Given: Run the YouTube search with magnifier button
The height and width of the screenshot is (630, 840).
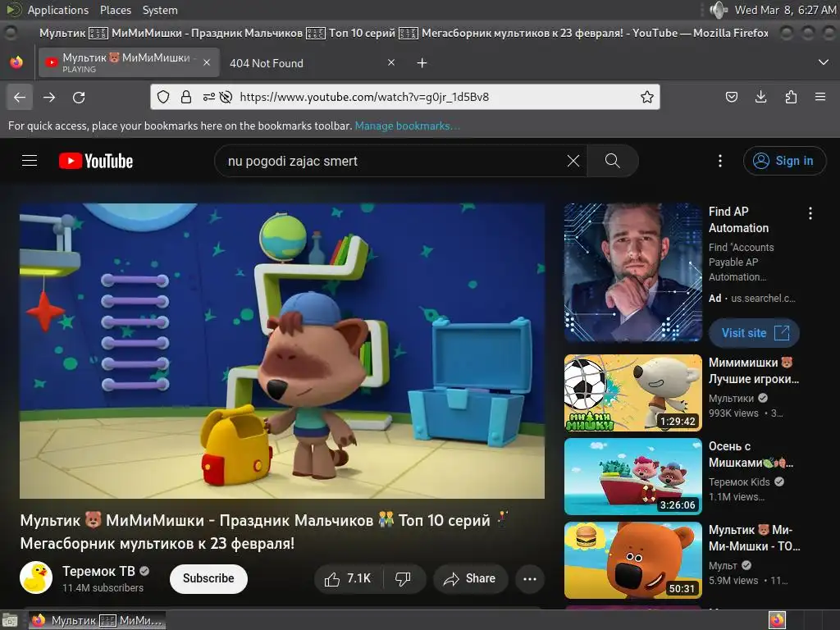Looking at the screenshot, I should coord(612,161).
